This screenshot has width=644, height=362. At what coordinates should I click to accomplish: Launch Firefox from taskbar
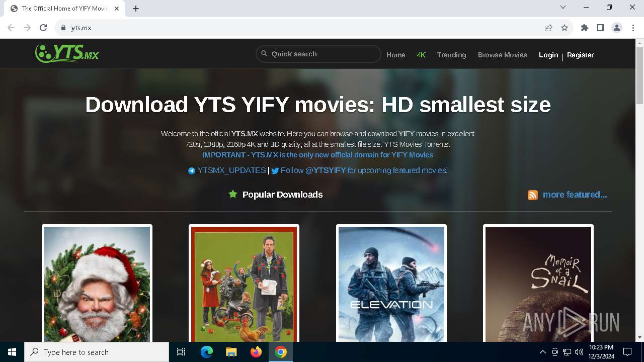coord(256,352)
